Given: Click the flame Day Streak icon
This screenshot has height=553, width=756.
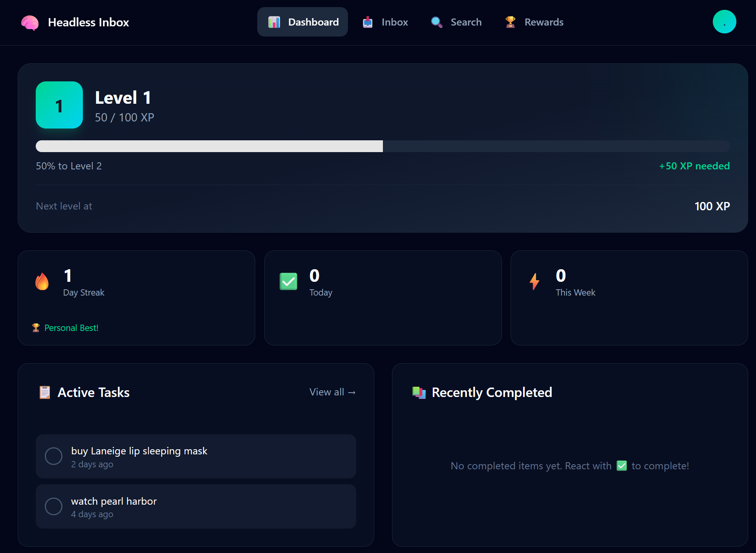Looking at the screenshot, I should 42,281.
